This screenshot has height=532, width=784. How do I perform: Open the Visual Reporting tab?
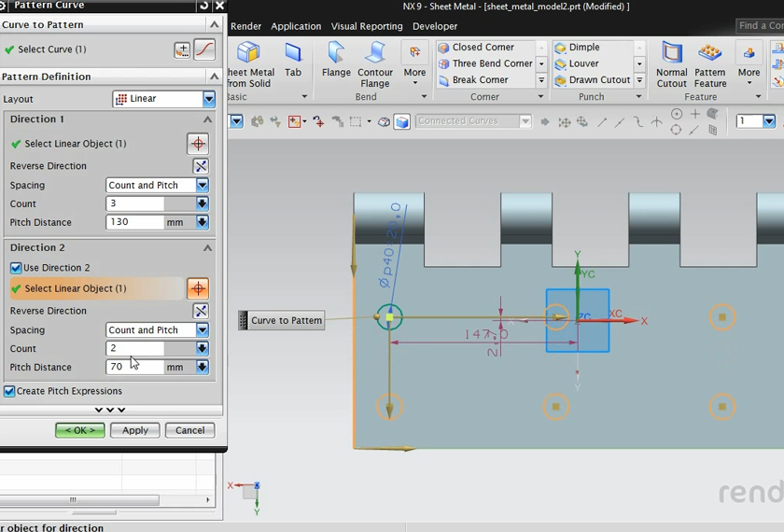tap(367, 26)
